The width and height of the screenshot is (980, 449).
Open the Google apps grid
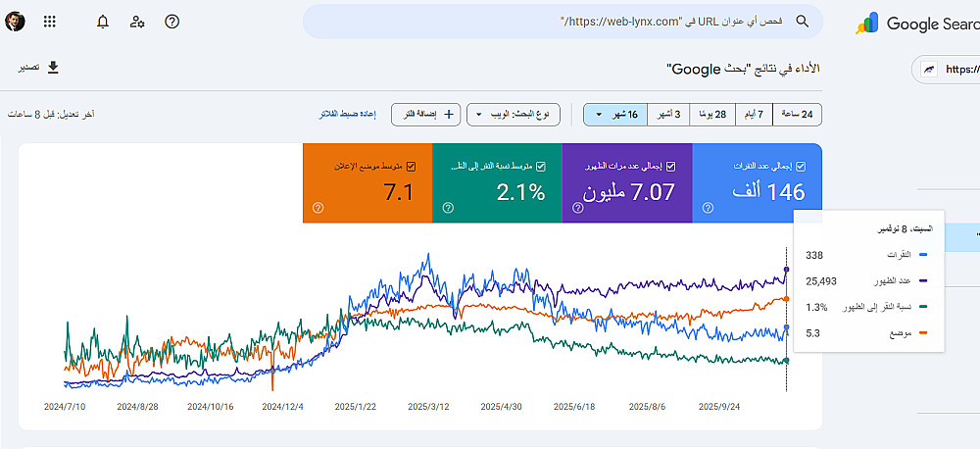coord(50,22)
